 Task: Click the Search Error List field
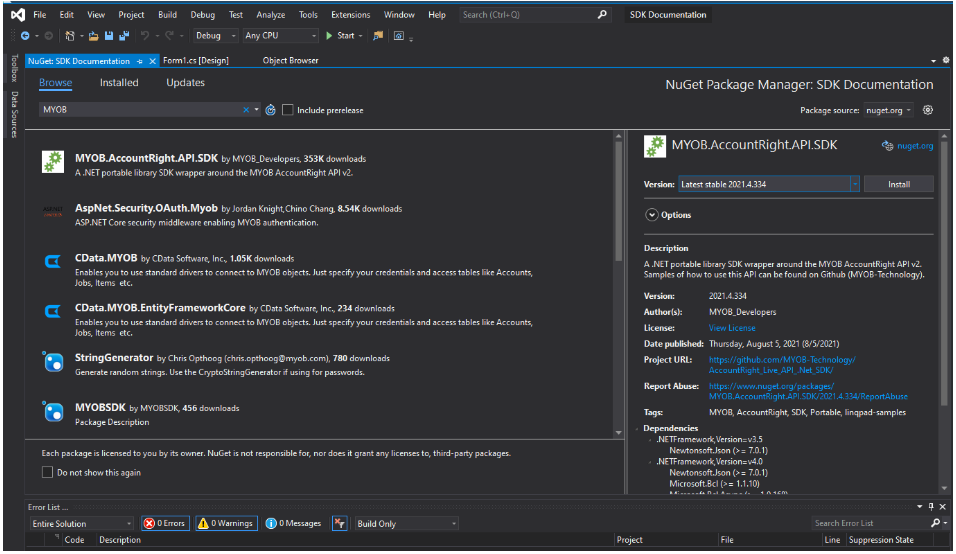pos(870,524)
